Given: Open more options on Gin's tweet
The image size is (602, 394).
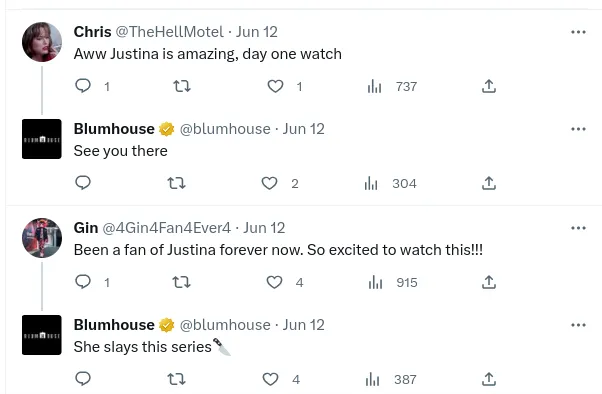Looking at the screenshot, I should point(578,228).
